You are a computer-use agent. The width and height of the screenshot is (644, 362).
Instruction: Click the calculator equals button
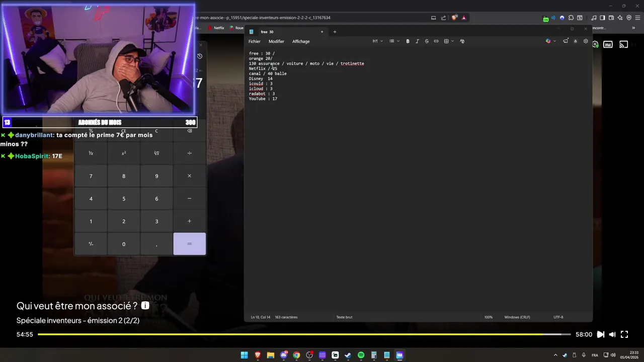(189, 244)
